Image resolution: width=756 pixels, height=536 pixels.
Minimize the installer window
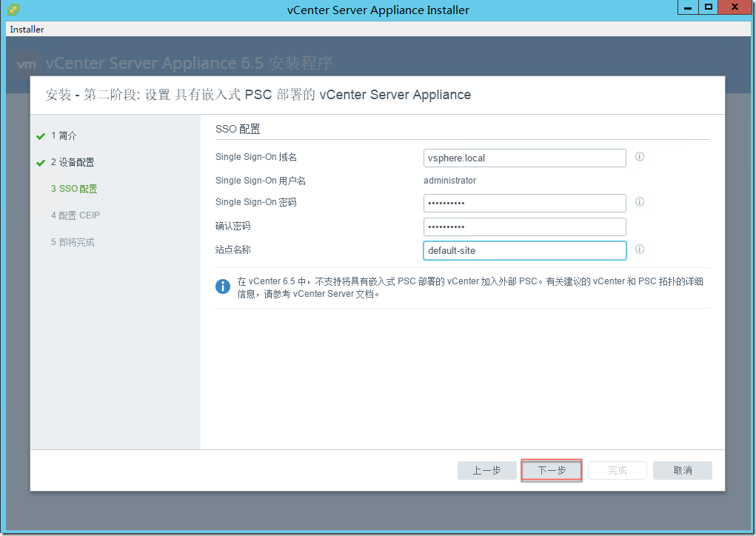pyautogui.click(x=688, y=7)
